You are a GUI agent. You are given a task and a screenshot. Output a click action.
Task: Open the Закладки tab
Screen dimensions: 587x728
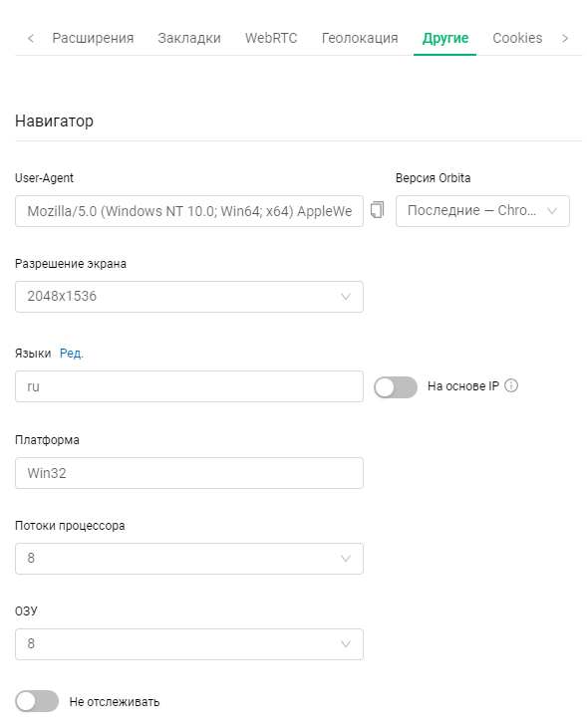(x=189, y=38)
